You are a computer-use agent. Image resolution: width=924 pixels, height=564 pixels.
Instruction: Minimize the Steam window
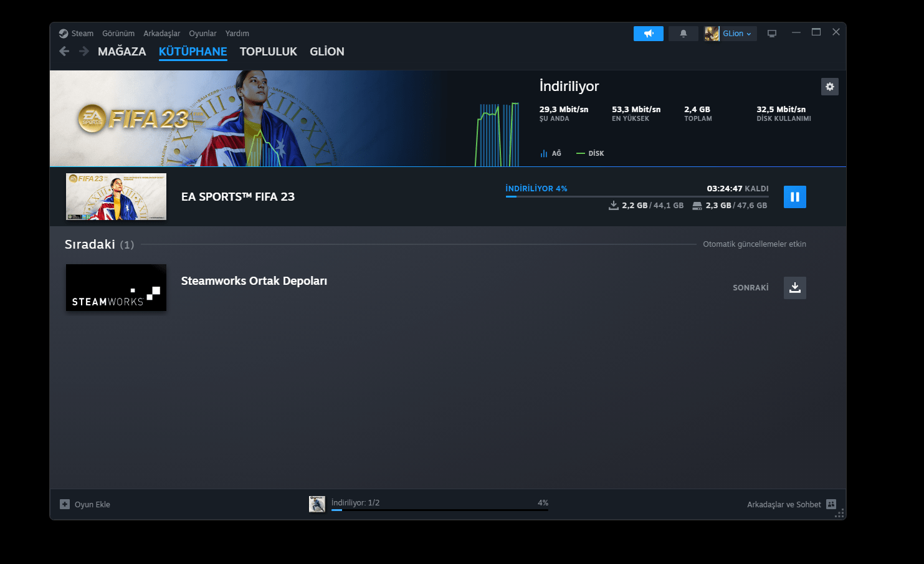[x=796, y=32]
